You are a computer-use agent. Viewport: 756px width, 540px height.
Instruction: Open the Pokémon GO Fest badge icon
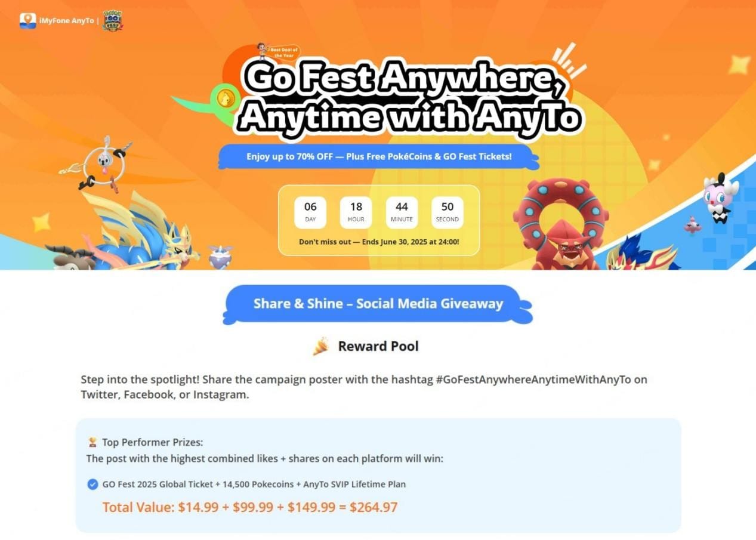[x=112, y=20]
